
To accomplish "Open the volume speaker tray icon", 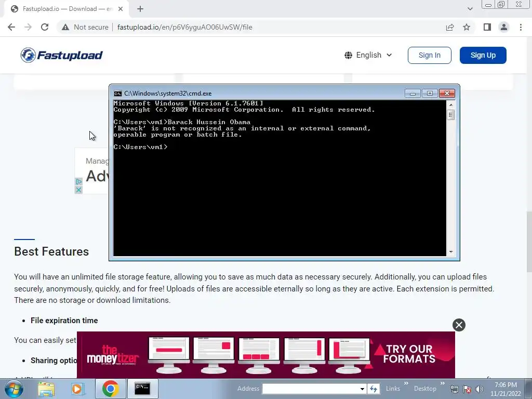I will tap(480, 389).
